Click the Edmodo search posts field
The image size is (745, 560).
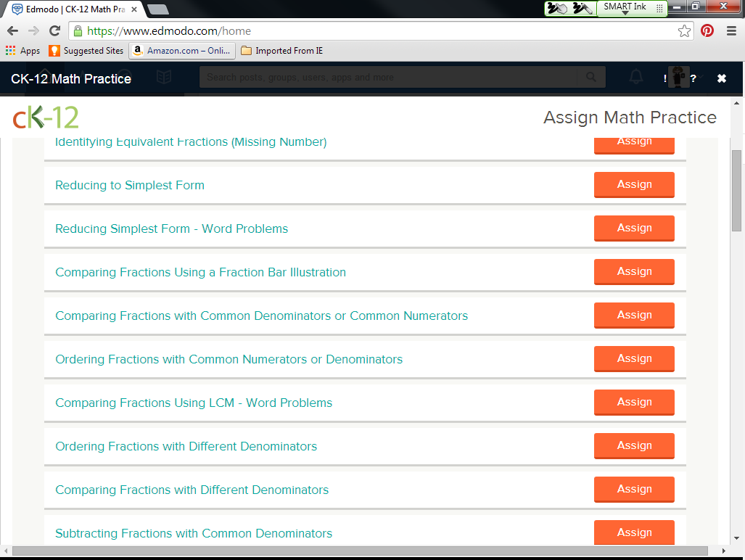(388, 77)
